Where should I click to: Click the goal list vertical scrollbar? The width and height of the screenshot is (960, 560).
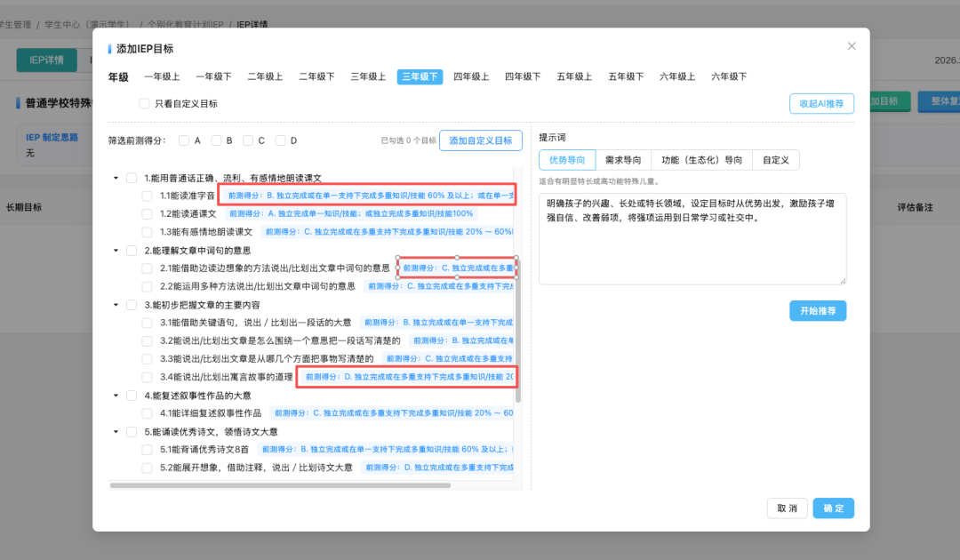(518, 331)
